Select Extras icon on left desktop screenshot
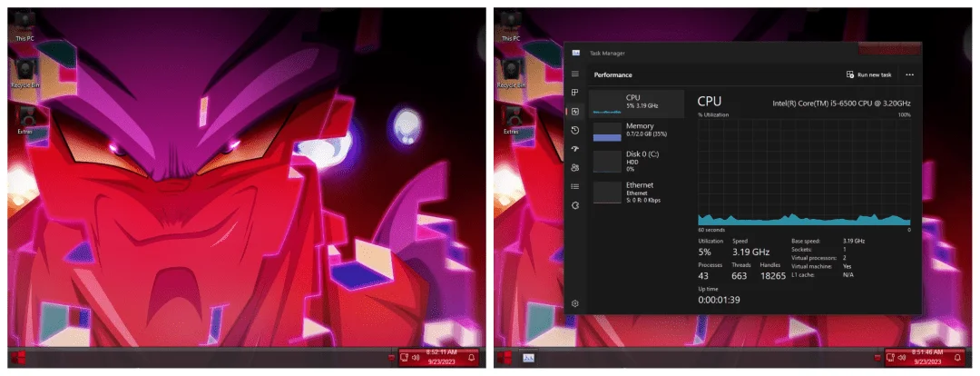The width and height of the screenshot is (980, 376). click(25, 121)
